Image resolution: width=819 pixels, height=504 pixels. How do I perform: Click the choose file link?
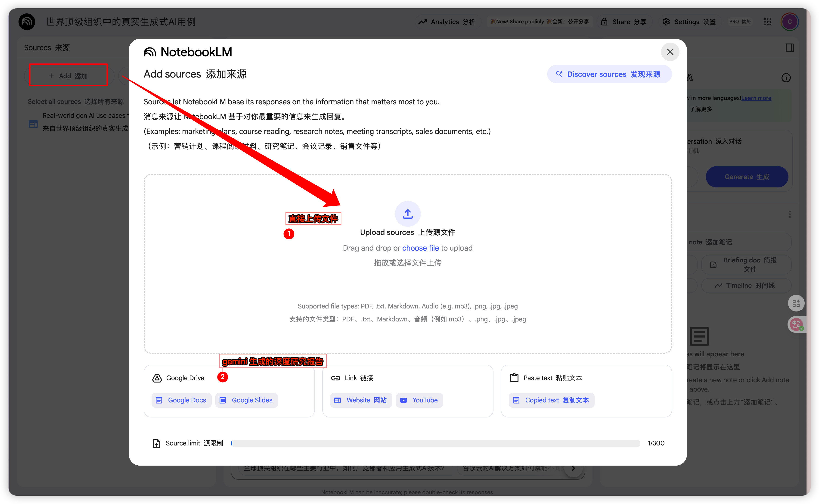(x=420, y=248)
